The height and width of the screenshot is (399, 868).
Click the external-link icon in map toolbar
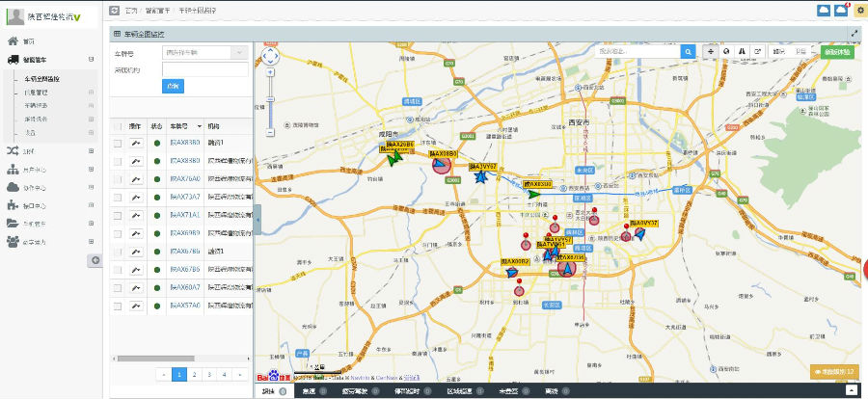point(757,51)
